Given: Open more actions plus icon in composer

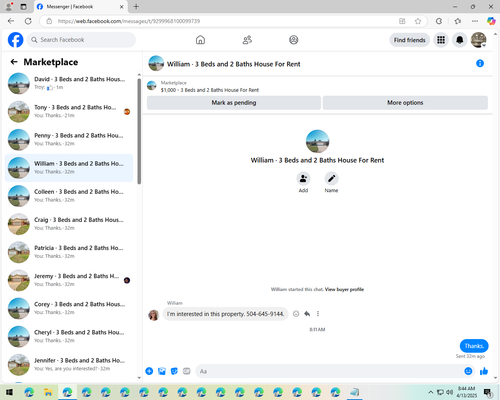Looking at the screenshot, I should click(149, 371).
